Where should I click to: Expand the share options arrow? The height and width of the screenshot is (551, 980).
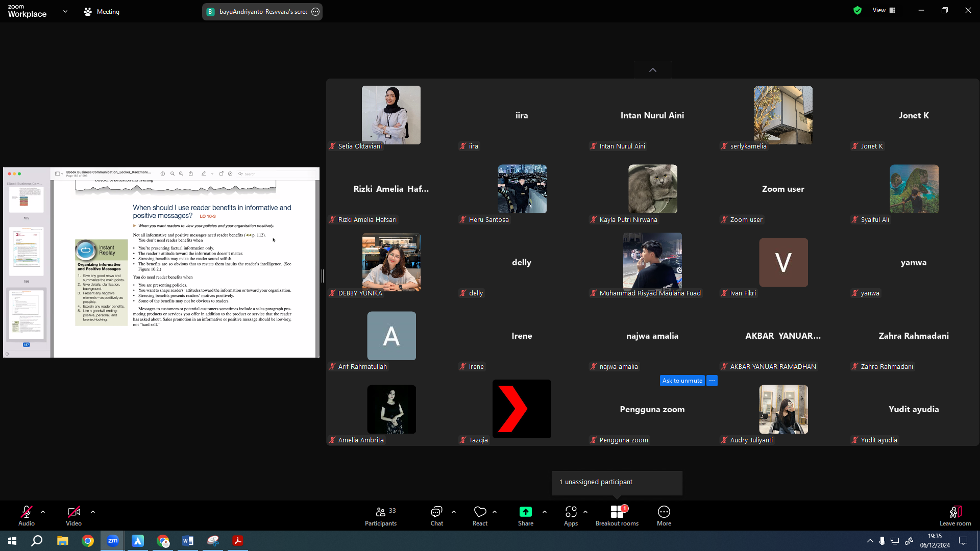click(545, 512)
